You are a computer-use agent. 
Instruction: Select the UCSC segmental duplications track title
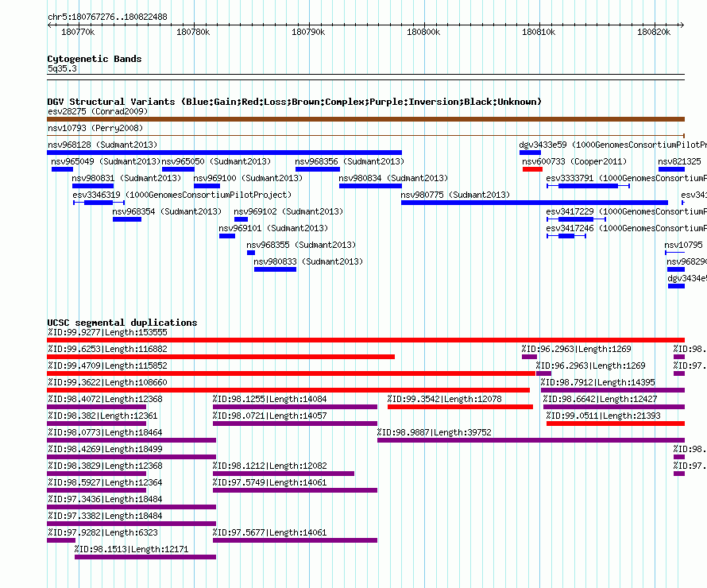tap(122, 323)
